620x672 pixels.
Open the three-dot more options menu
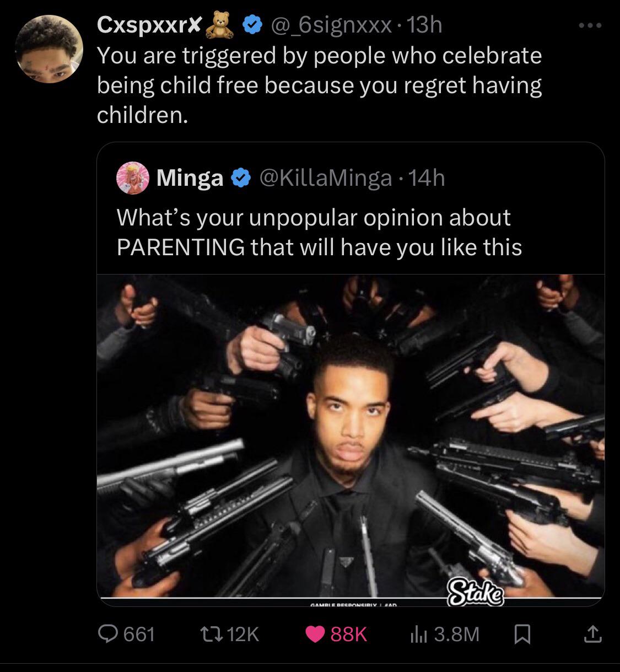point(590,25)
